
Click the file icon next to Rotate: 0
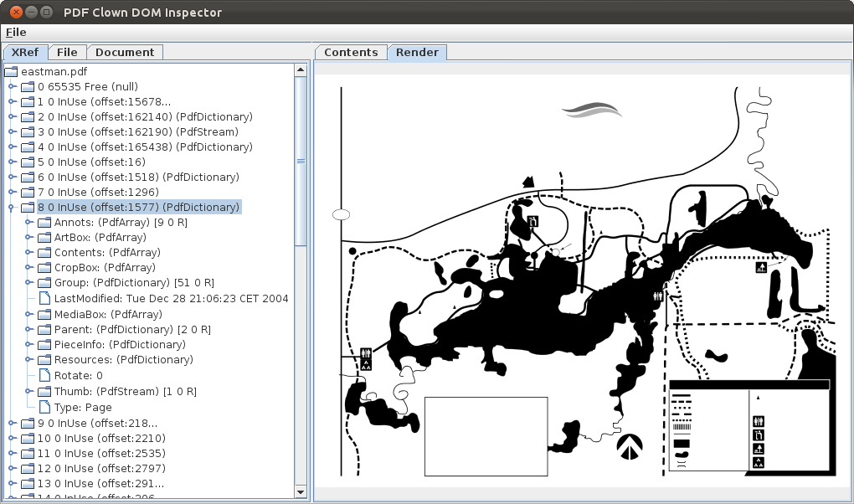click(x=44, y=376)
